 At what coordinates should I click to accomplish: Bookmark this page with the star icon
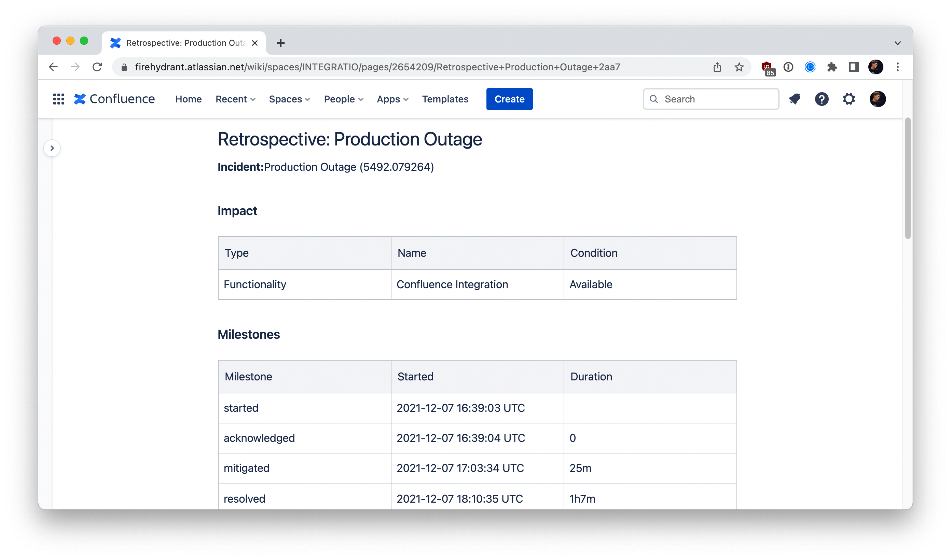[x=739, y=67]
